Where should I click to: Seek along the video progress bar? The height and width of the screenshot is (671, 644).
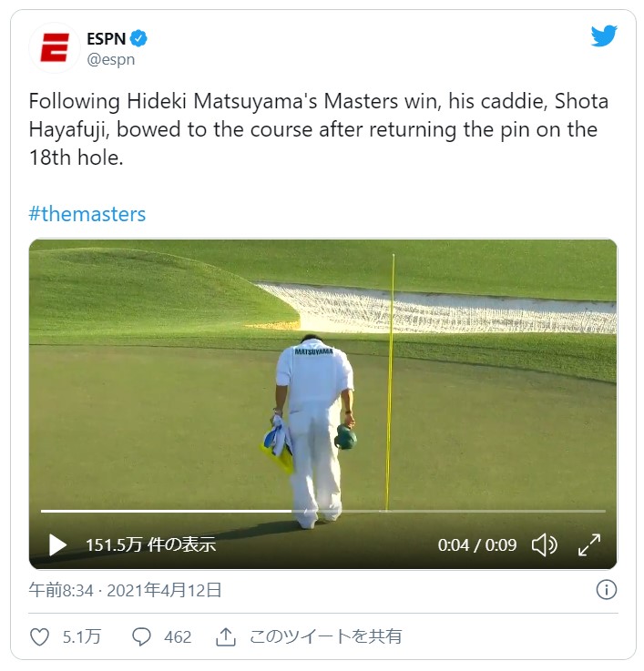pos(323,511)
